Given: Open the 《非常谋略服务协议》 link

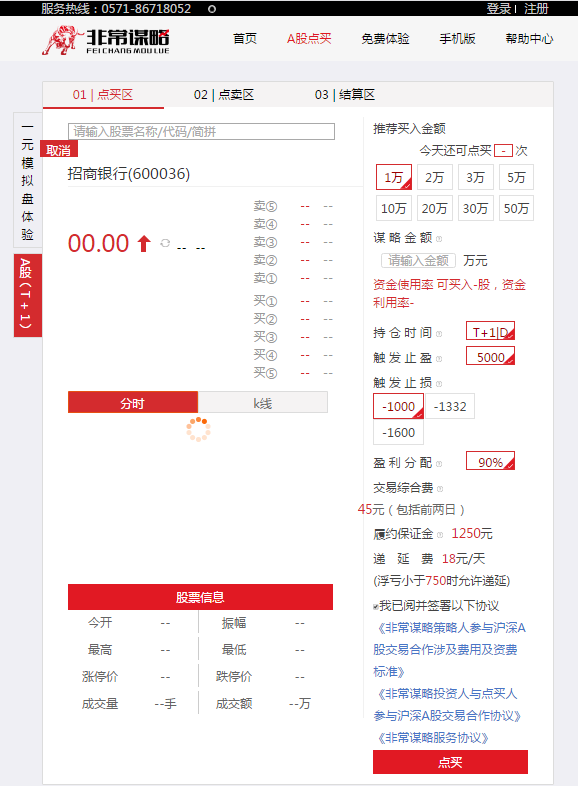Looking at the screenshot, I should (431, 737).
